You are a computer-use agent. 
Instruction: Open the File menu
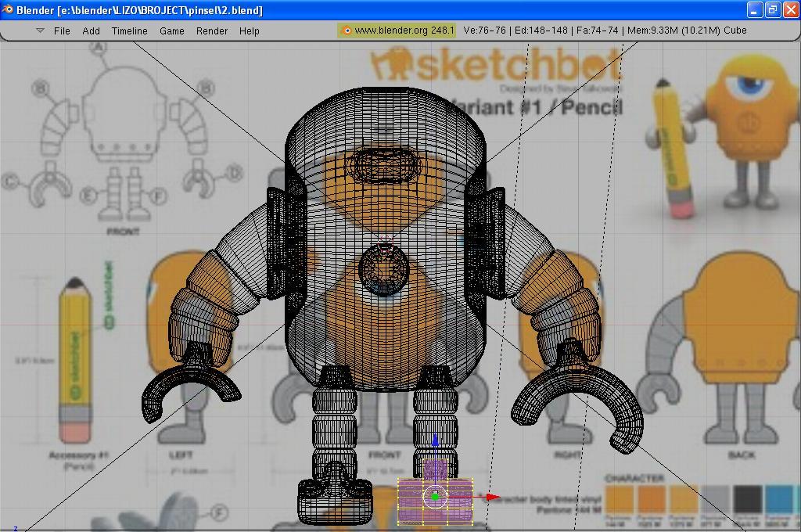click(x=62, y=31)
